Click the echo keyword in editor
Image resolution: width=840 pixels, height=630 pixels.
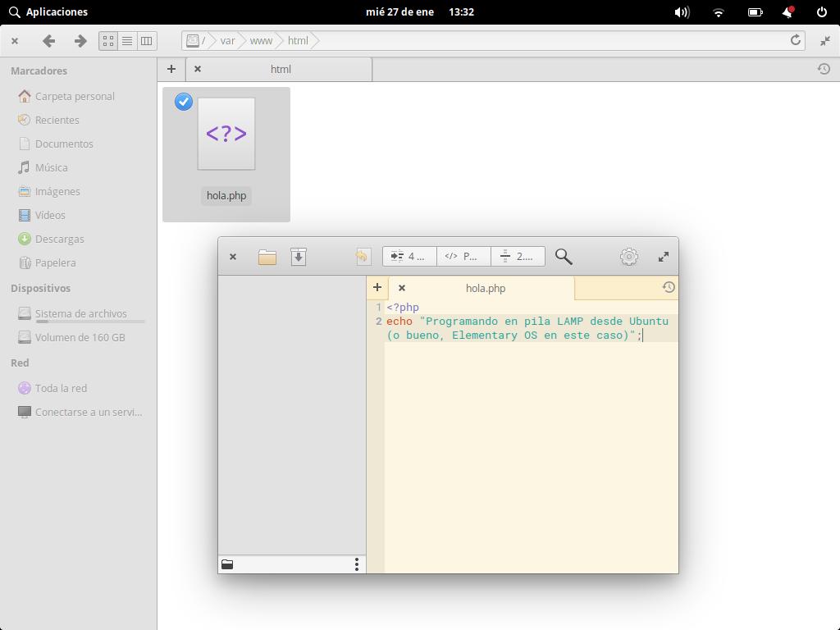[399, 321]
